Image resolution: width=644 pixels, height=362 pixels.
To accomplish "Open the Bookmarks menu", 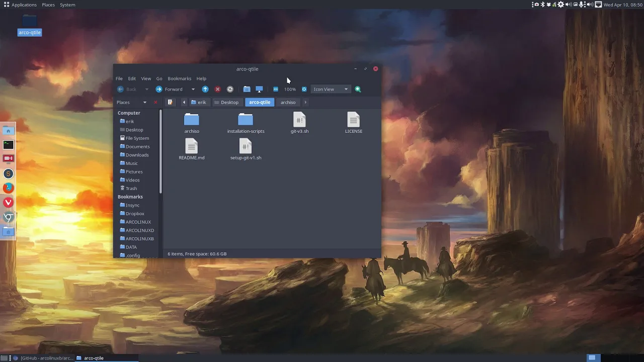I will [179, 78].
